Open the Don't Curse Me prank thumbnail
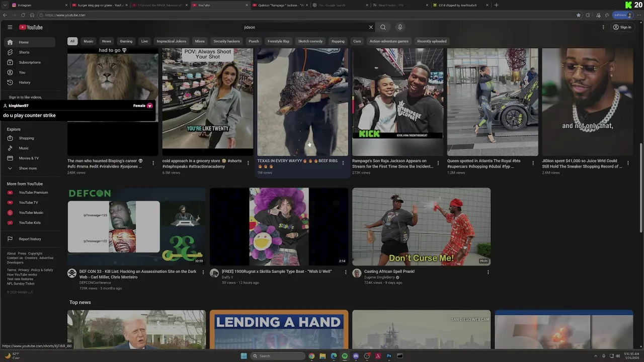 (421, 227)
